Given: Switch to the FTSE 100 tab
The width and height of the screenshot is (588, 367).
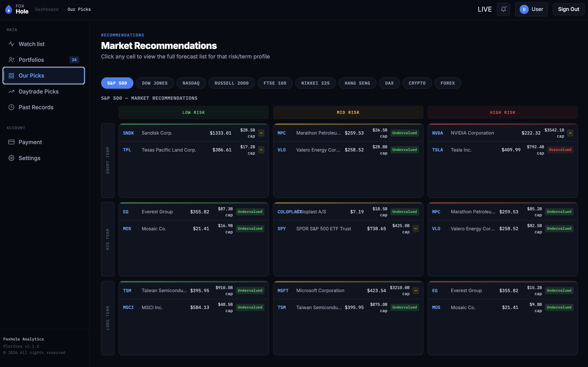Looking at the screenshot, I should [x=275, y=83].
